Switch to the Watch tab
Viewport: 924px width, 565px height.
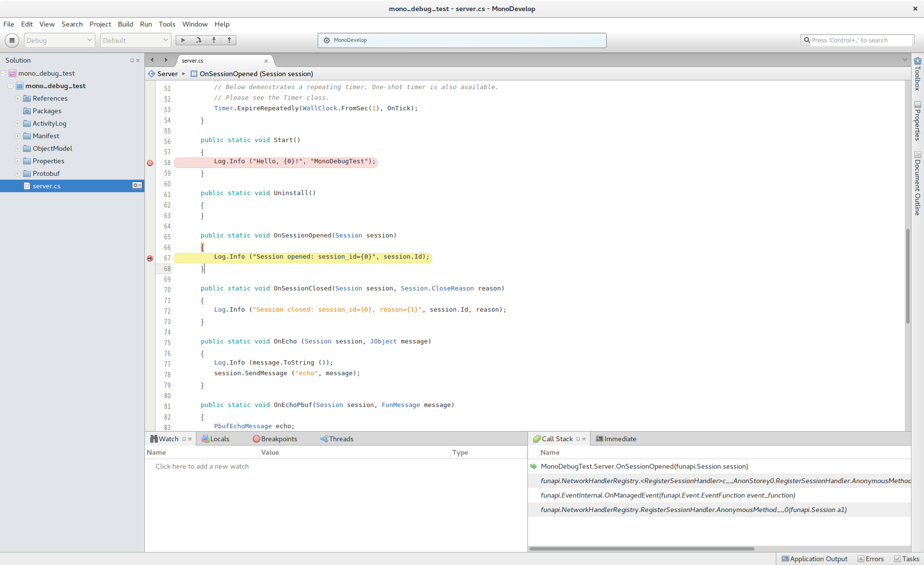click(x=164, y=439)
